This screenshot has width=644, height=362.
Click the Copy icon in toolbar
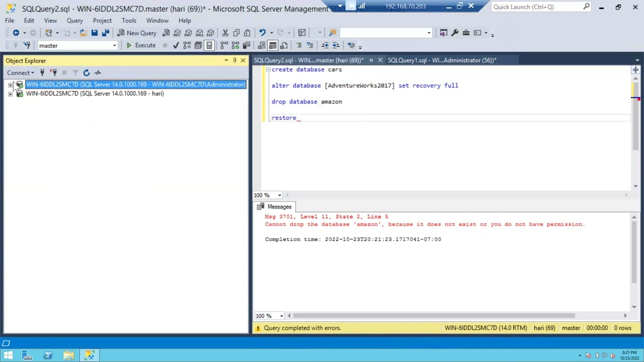236,33
